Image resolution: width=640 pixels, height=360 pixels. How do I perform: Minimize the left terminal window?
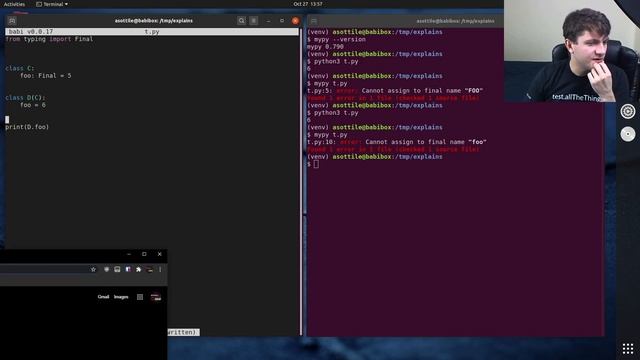[x=268, y=20]
